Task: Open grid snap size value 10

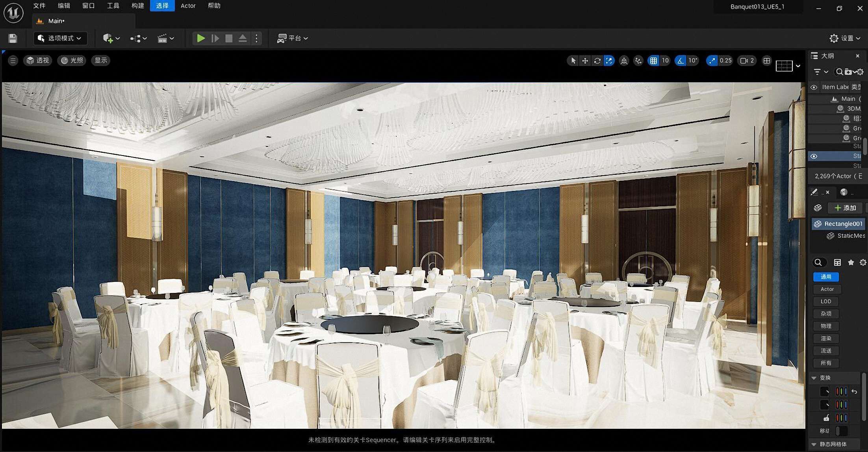Action: point(665,61)
